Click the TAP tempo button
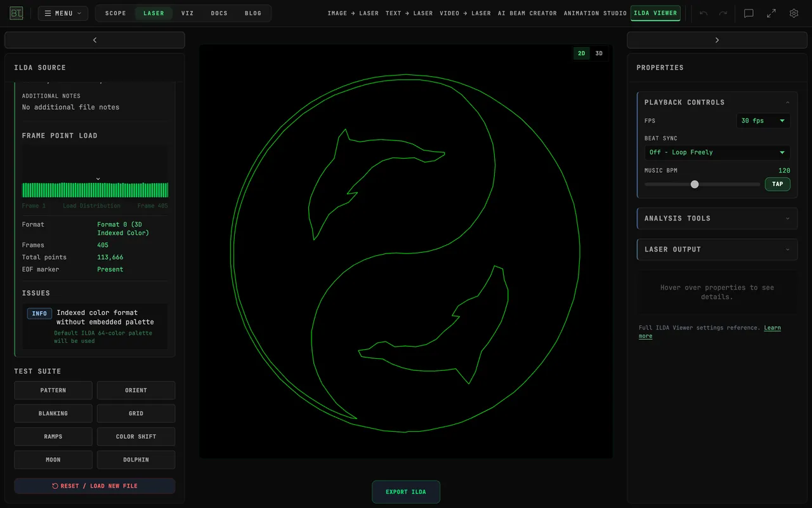Viewport: 812px width, 508px height. [x=778, y=184]
